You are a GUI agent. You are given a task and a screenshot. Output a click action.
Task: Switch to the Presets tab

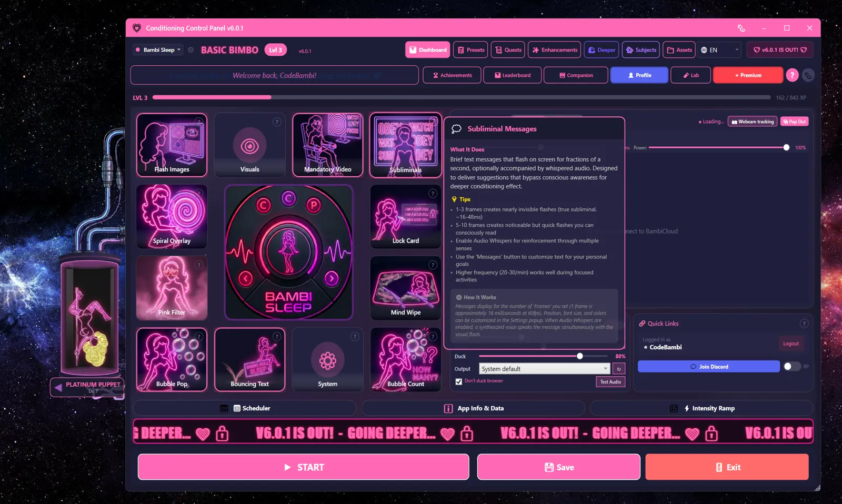(470, 50)
